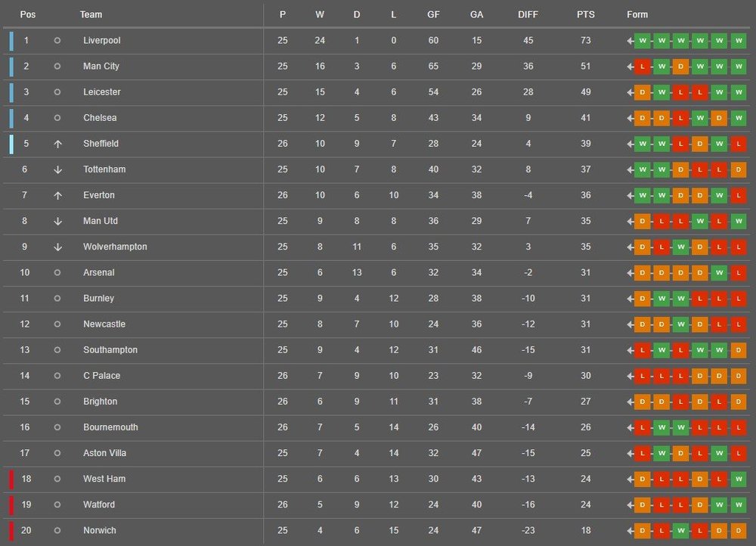Click Norwich's no-change circle icon
Viewport: 756px width, 546px height.
coord(57,530)
